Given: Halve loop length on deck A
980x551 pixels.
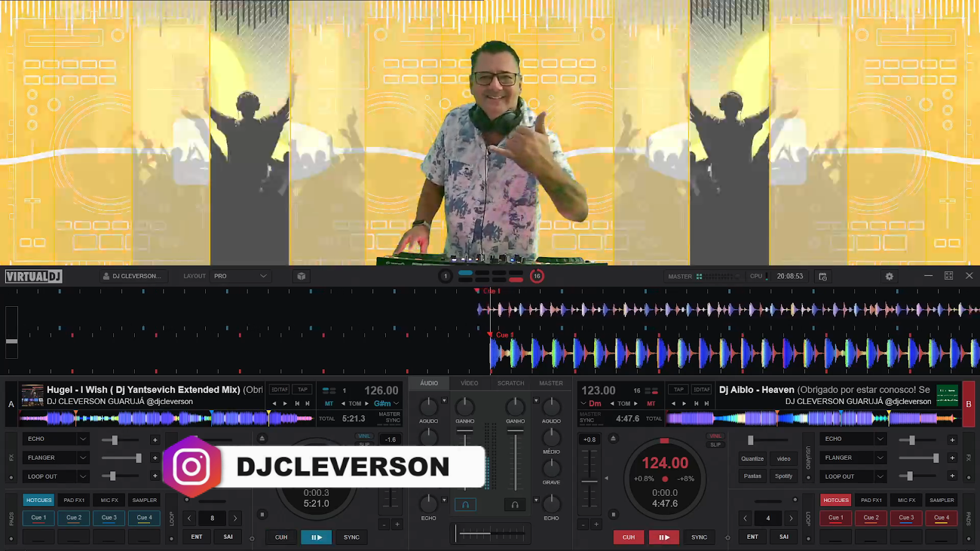Looking at the screenshot, I should (x=189, y=518).
